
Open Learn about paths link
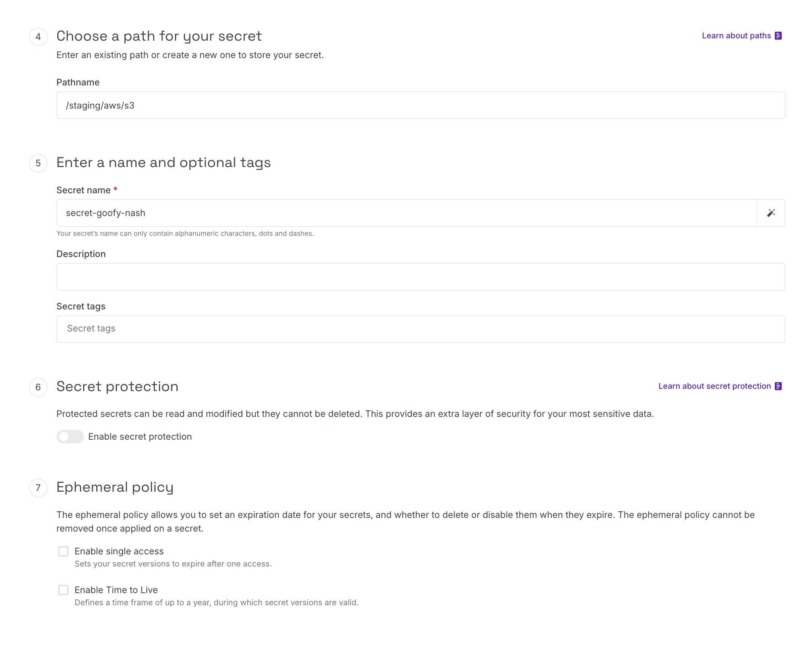pyautogui.click(x=736, y=36)
